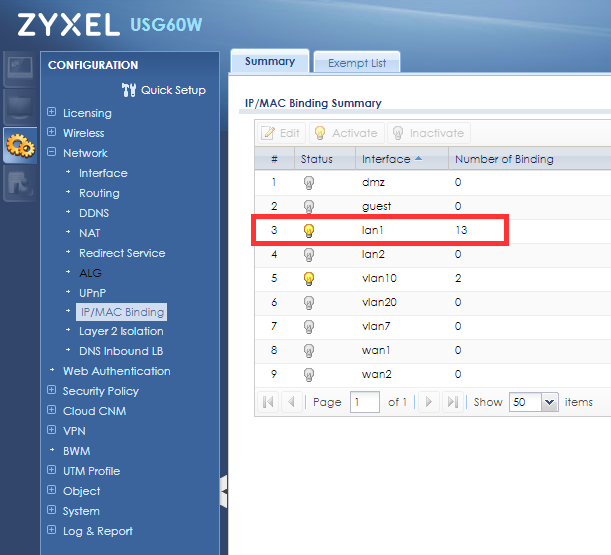The width and height of the screenshot is (611, 555).
Task: Click the grey bulb status for dmz
Action: (x=309, y=183)
